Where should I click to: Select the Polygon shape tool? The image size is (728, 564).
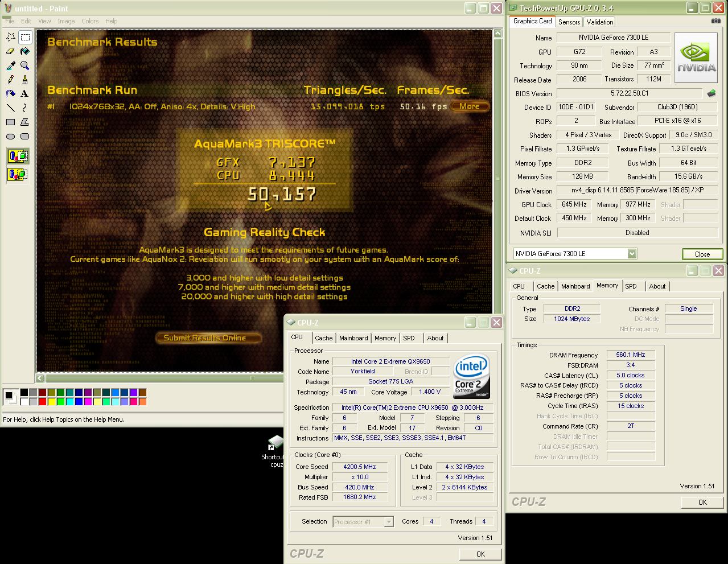click(x=25, y=122)
